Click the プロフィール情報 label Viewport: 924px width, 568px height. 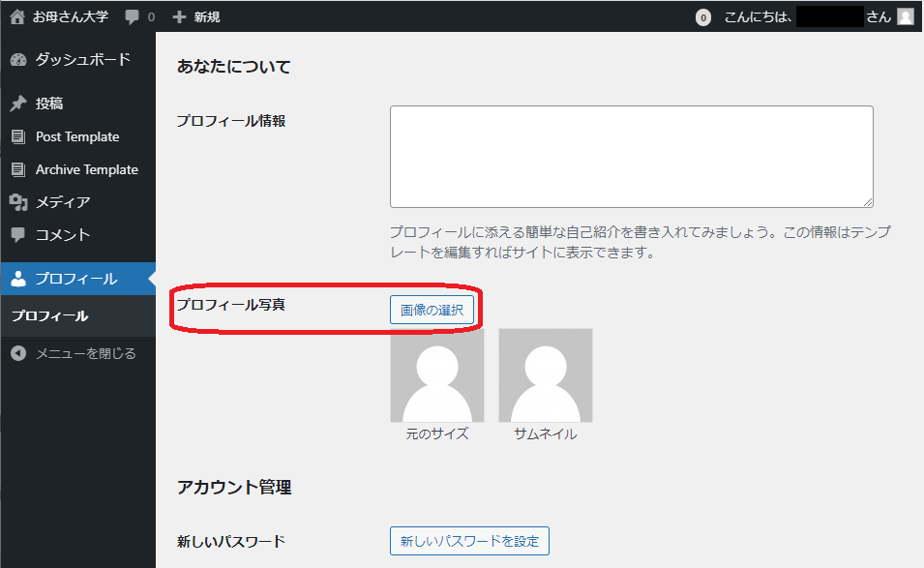click(x=231, y=121)
